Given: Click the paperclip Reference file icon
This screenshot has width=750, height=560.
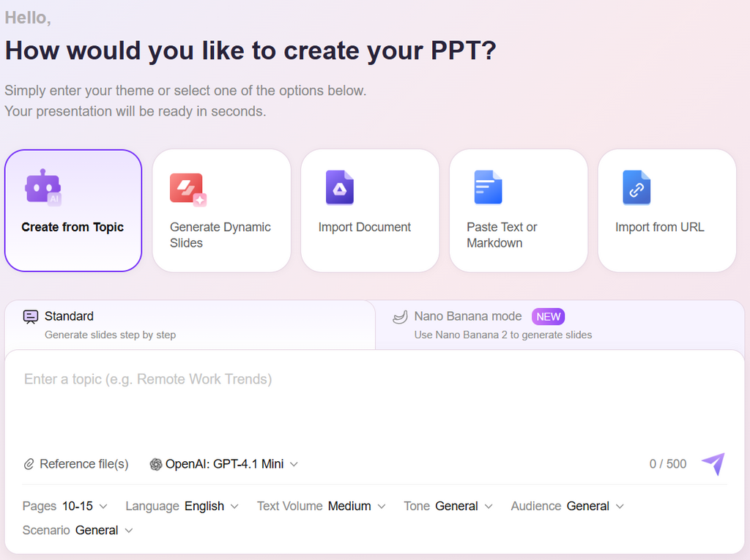Looking at the screenshot, I should (29, 464).
